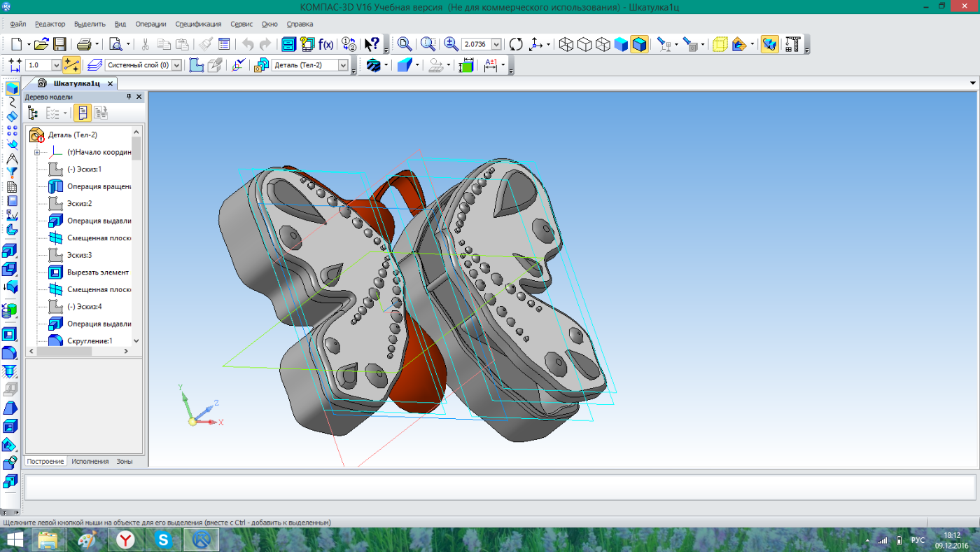Open the zoom scale 2.0736 dropdown
Screen dimensions: 980x552
(x=496, y=44)
